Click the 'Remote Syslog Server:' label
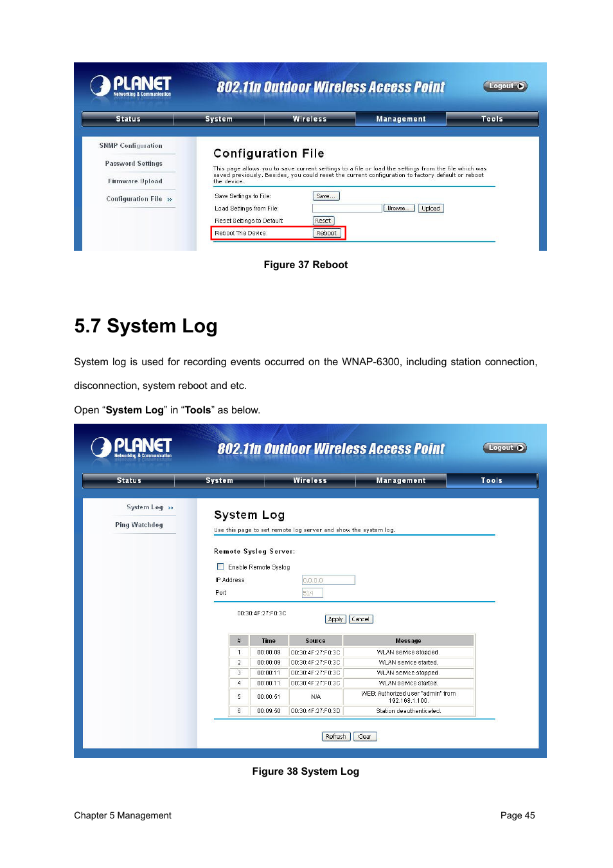Image resolution: width=613 pixels, height=868 pixels. (x=254, y=552)
